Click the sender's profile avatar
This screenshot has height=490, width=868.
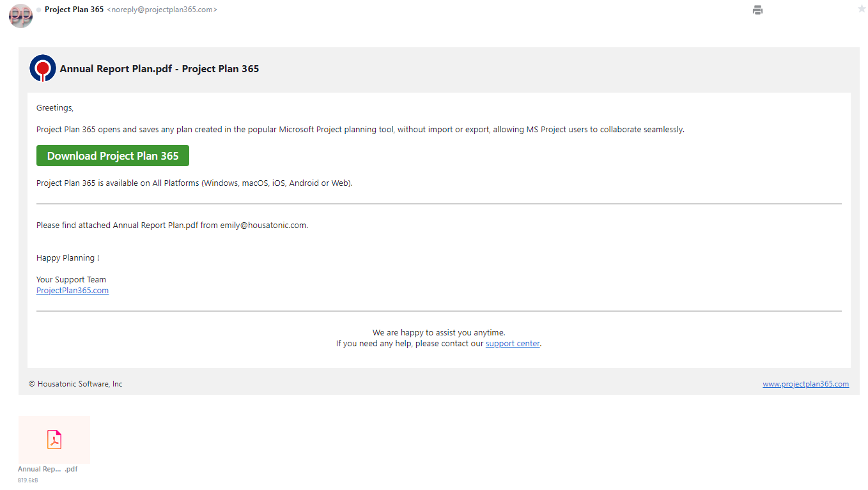point(20,15)
